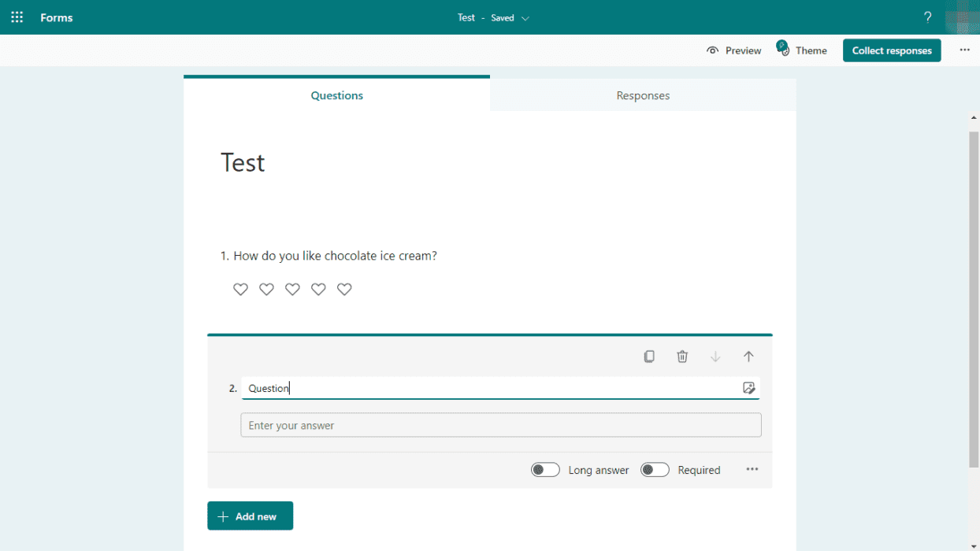
Task: Select the Preview eye icon
Action: [713, 50]
